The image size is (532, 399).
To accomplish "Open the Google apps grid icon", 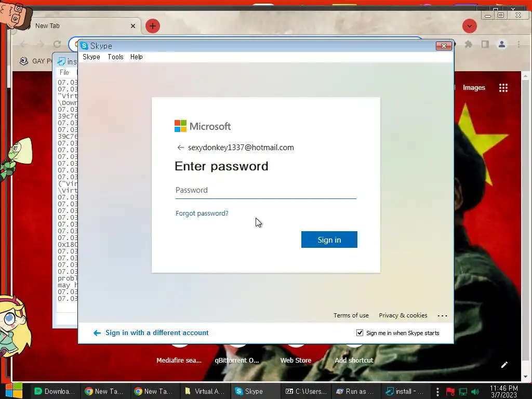I will pyautogui.click(x=503, y=88).
